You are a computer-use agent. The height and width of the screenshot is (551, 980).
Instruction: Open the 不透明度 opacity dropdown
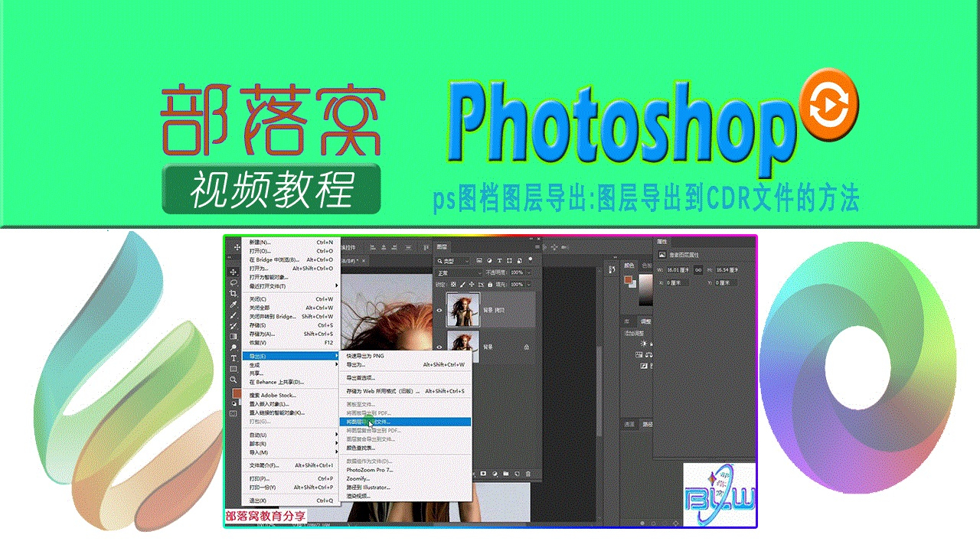coord(528,272)
